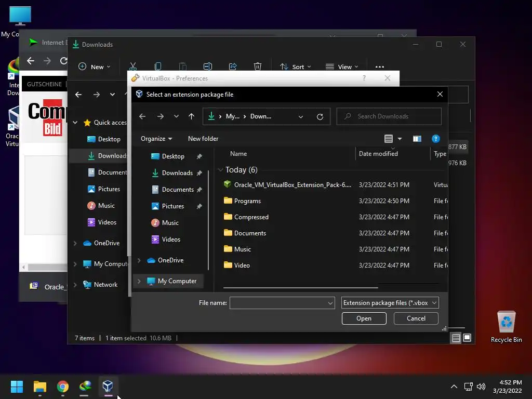The height and width of the screenshot is (399, 532).
Task: Open Downloads in dialog navigation pane
Action: [x=177, y=172]
